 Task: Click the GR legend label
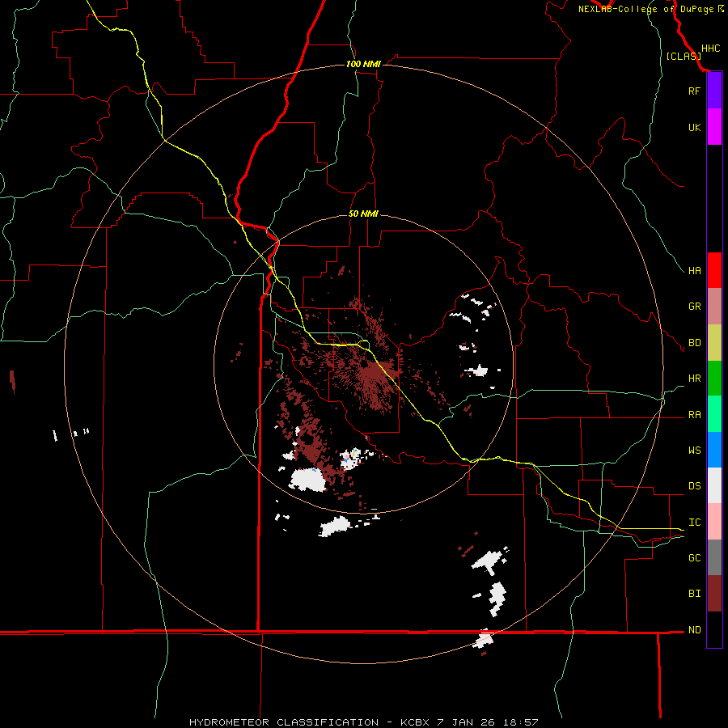(694, 307)
